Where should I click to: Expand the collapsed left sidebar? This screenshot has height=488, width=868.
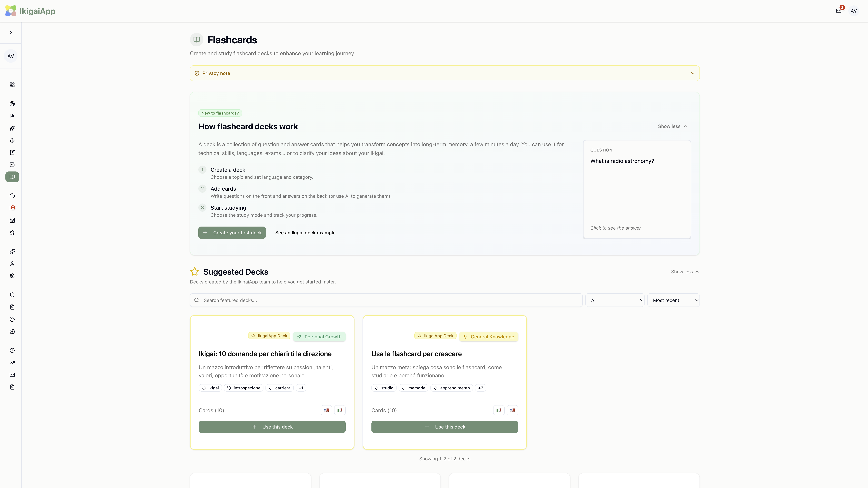pyautogui.click(x=11, y=33)
